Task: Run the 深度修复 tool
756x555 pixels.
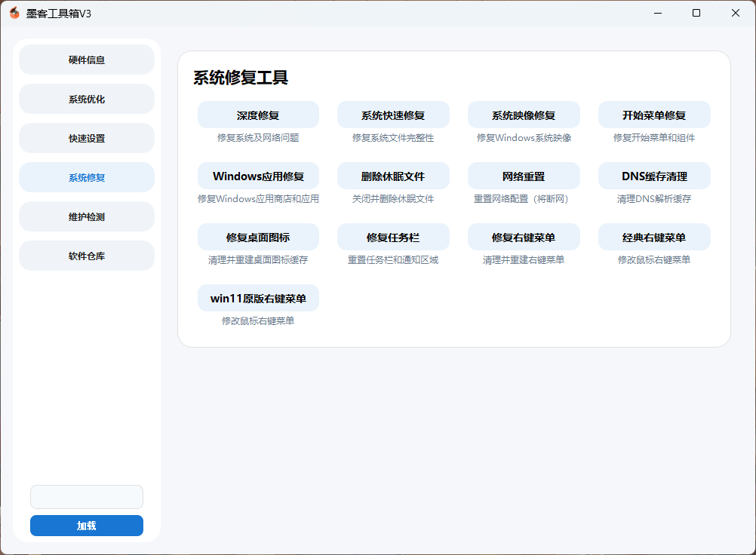Action: [x=258, y=115]
